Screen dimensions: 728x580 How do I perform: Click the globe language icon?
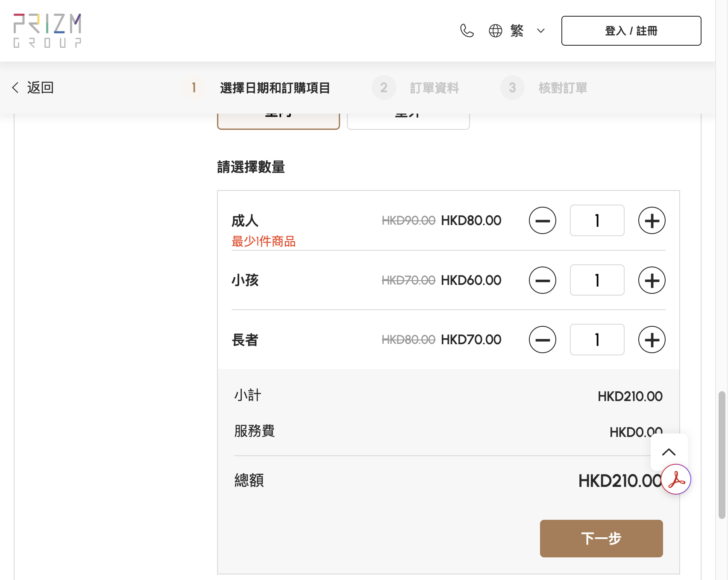(x=496, y=31)
